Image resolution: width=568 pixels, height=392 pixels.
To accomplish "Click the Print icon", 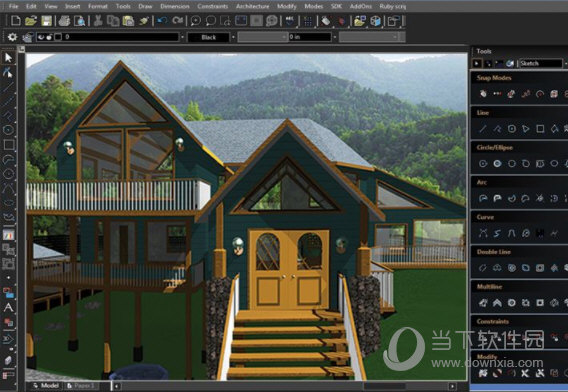I will (x=64, y=21).
